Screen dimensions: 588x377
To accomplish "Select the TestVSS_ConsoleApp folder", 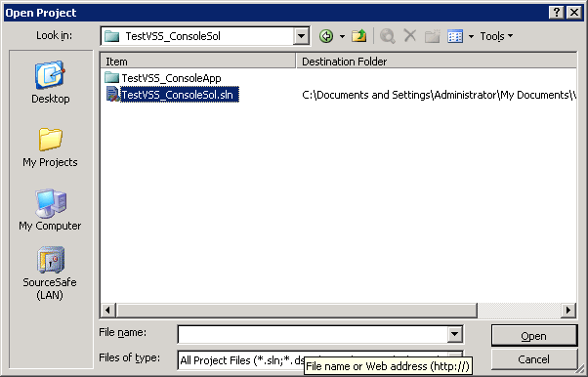I will pos(171,78).
